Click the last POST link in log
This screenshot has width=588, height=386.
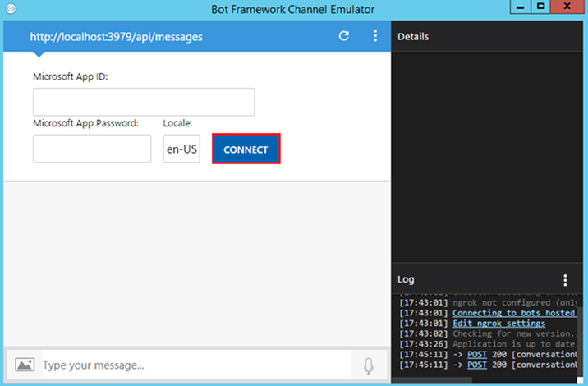[x=477, y=365]
